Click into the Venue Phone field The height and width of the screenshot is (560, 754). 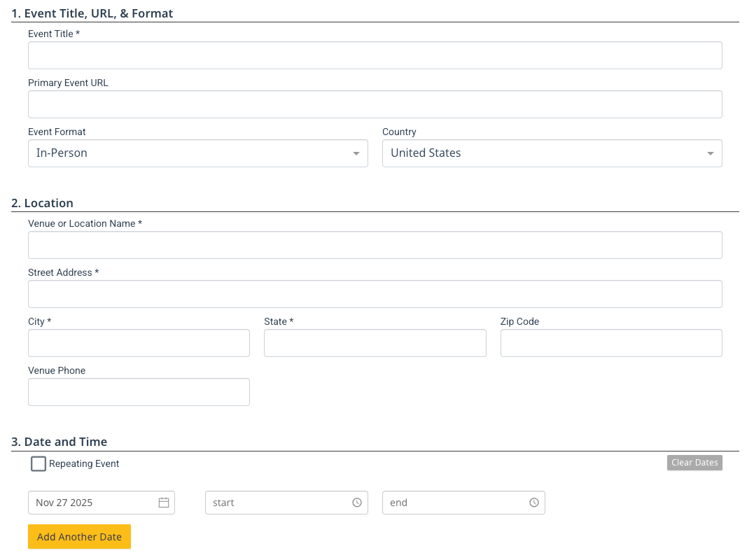(139, 392)
